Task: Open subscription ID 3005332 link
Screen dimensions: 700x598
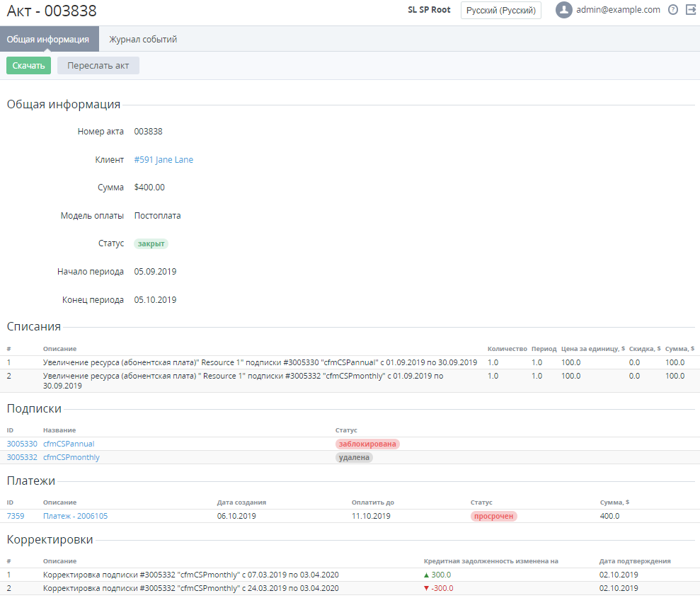Action: [22, 457]
